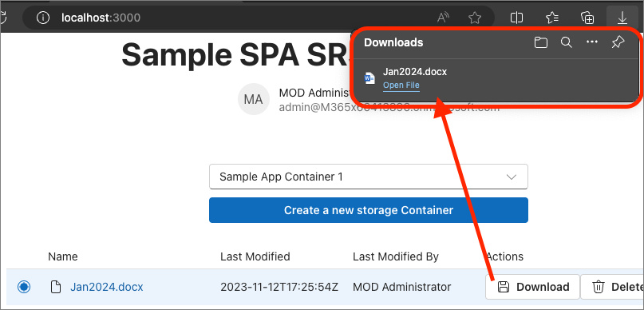The height and width of the screenshot is (310, 644).
Task: Select the Jan2024.docx row radio button
Action: click(x=24, y=287)
